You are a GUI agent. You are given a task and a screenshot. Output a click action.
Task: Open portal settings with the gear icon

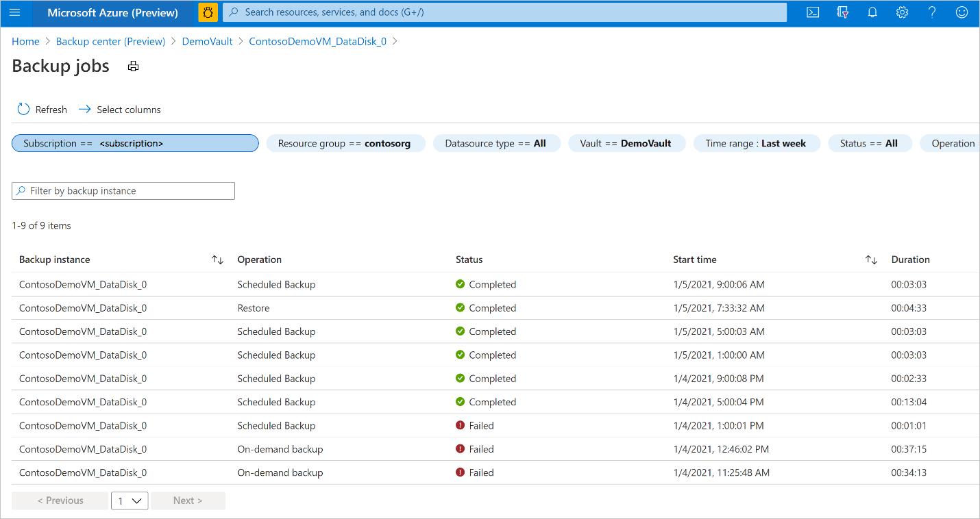[902, 12]
